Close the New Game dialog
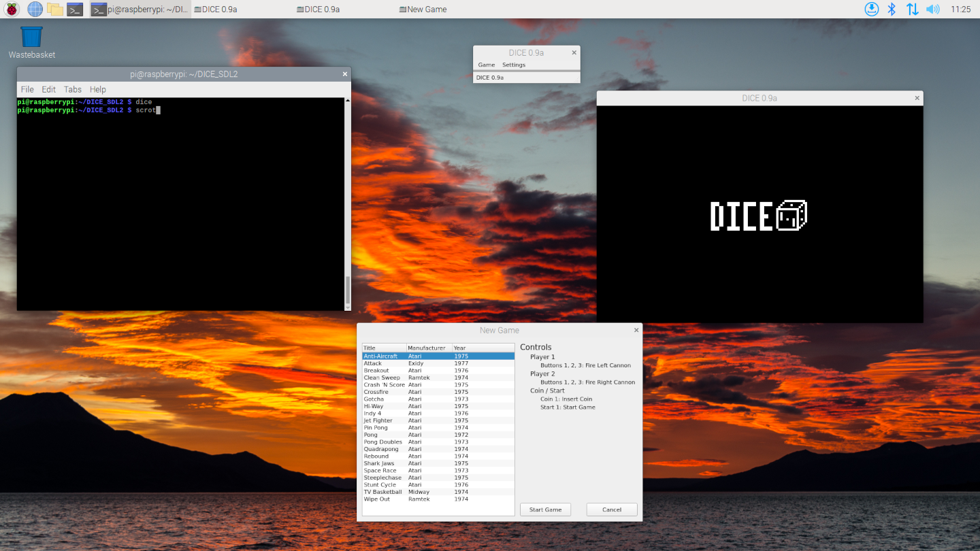The height and width of the screenshot is (551, 980). click(x=636, y=330)
